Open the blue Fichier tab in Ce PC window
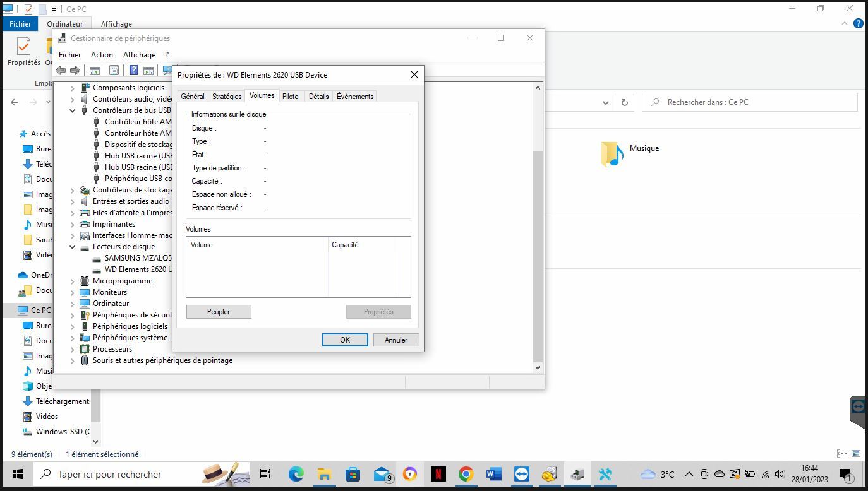868x491 pixels. click(x=20, y=24)
